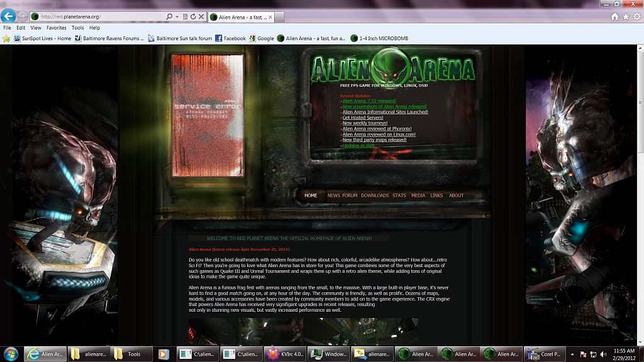Image resolution: width=644 pixels, height=362 pixels.
Task: Select the HOME navigation item
Action: coord(311,196)
